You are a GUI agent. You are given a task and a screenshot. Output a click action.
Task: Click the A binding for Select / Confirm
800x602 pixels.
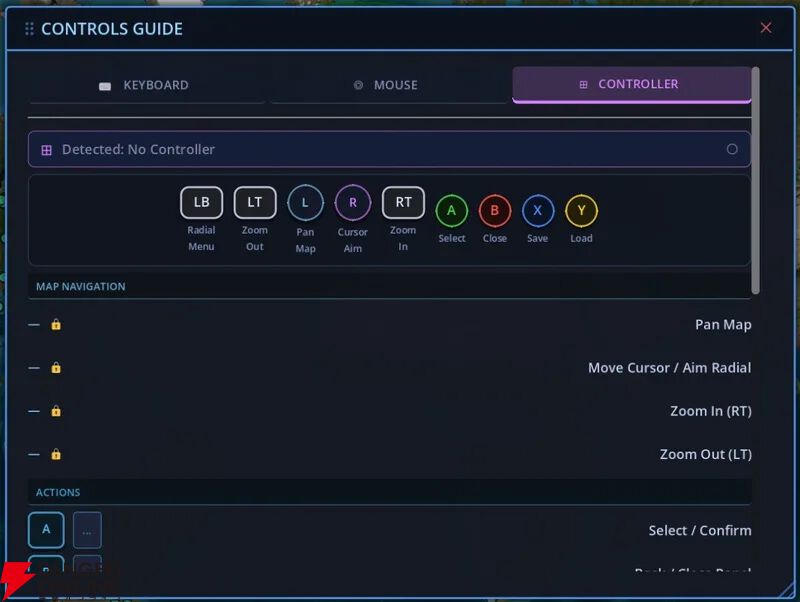click(x=46, y=530)
